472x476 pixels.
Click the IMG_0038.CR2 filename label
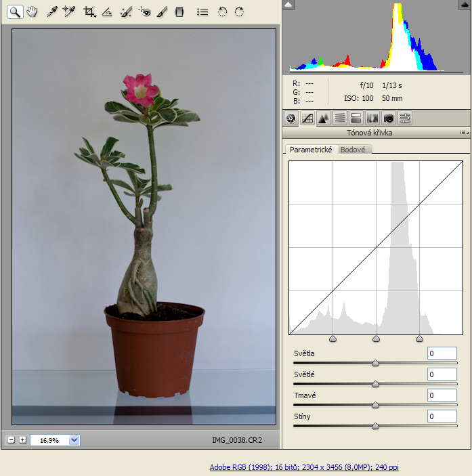coord(237,440)
